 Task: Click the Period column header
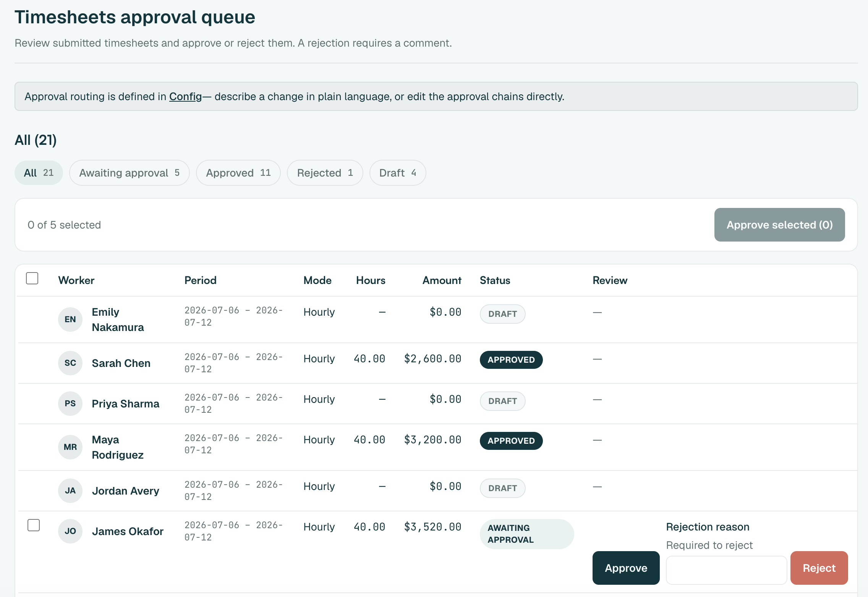pos(200,280)
